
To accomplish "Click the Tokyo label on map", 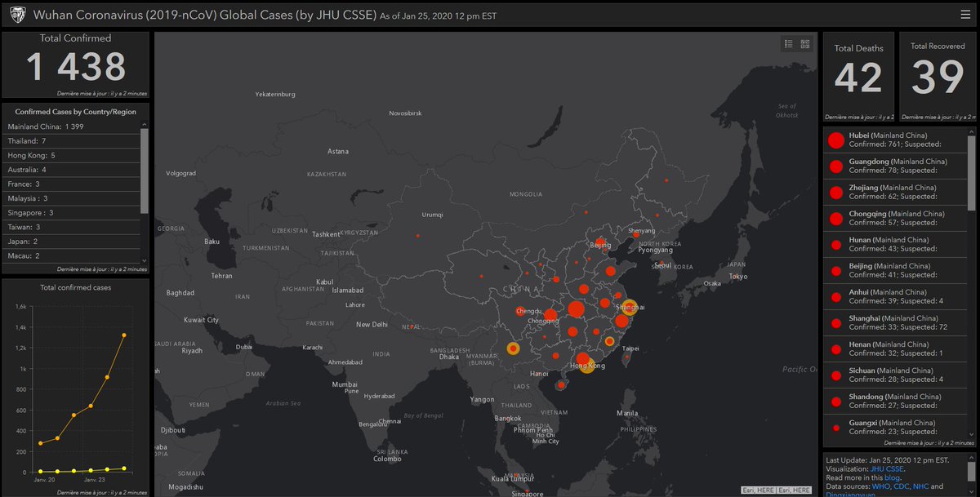I will [739, 276].
